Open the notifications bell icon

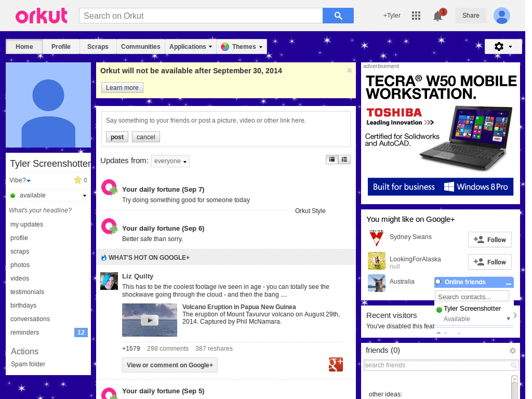[x=437, y=16]
